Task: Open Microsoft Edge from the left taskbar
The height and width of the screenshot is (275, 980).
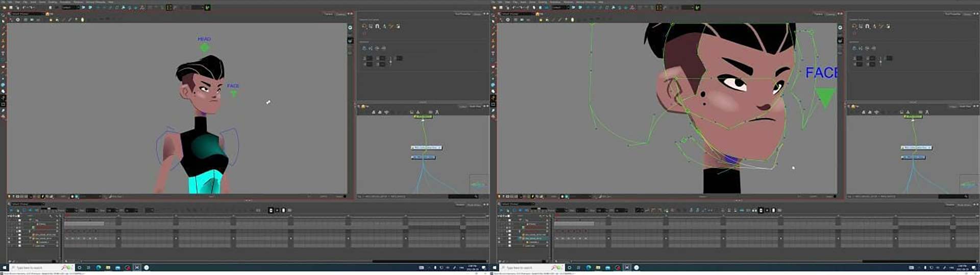Action: point(99,267)
